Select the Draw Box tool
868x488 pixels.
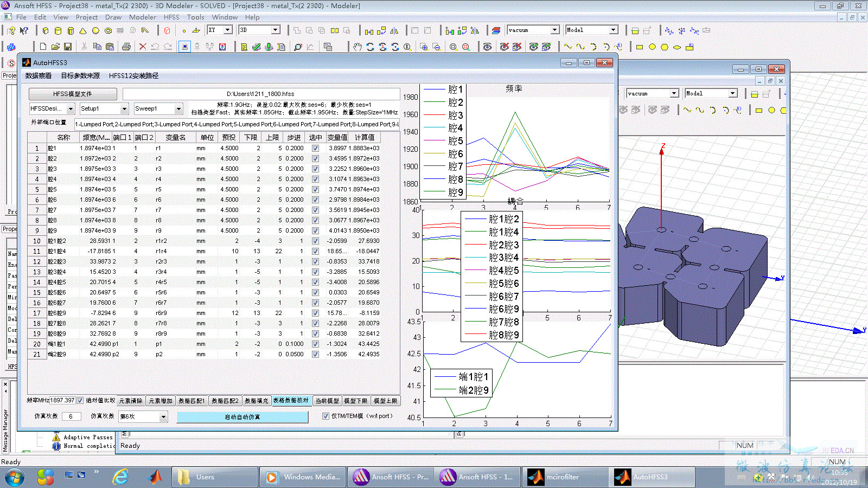[46, 31]
